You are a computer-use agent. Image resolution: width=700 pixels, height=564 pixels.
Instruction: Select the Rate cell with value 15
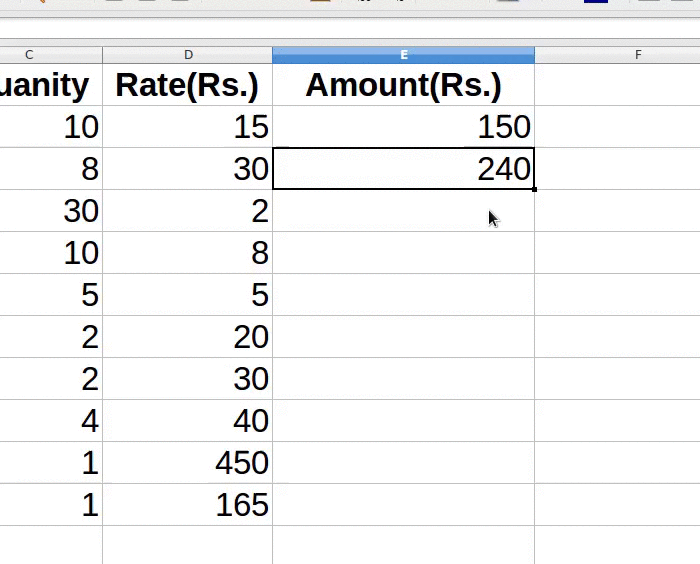point(187,127)
